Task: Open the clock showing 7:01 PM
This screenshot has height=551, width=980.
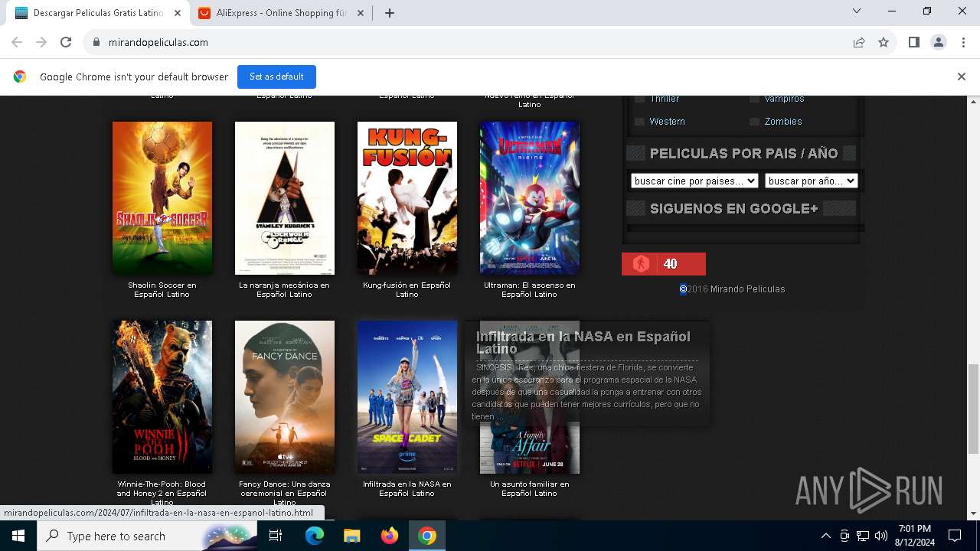Action: pos(915,536)
